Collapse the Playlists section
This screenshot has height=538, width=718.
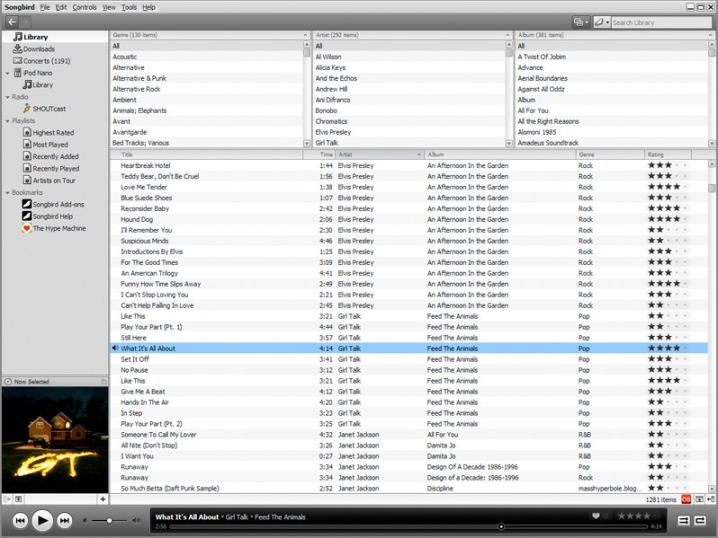point(7,121)
